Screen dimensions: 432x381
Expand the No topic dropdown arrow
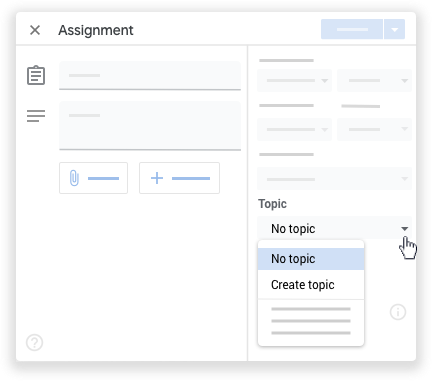(x=404, y=229)
